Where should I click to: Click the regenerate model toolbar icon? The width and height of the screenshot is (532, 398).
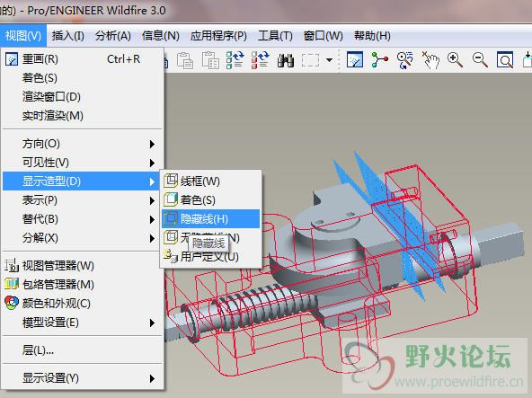click(235, 60)
